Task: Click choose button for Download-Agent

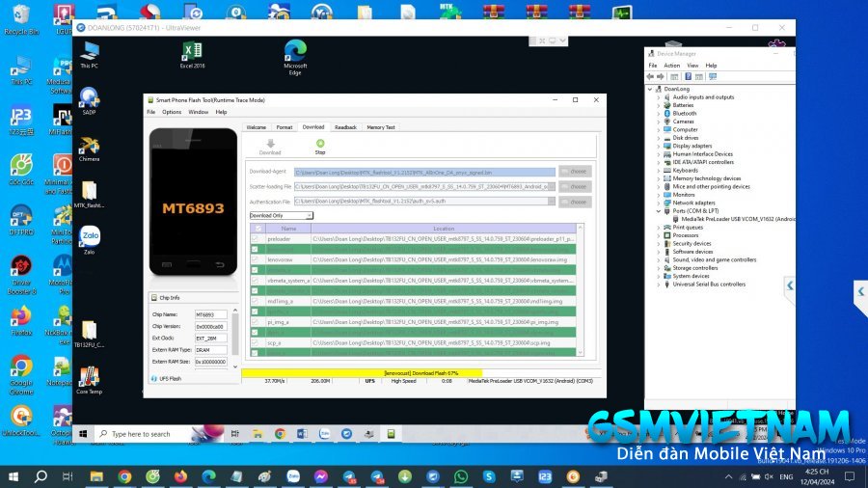Action: pos(575,172)
